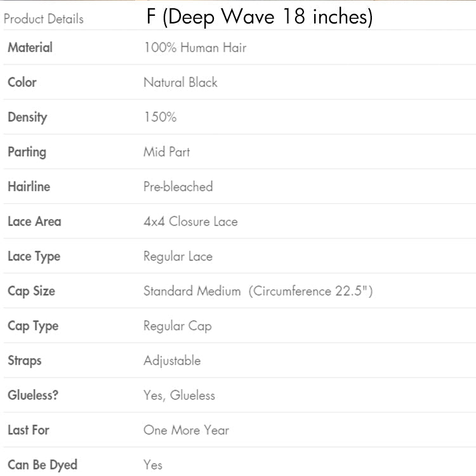This screenshot has height=476, width=476.
Task: Select the Regular Cap value
Action: pyautogui.click(x=178, y=326)
